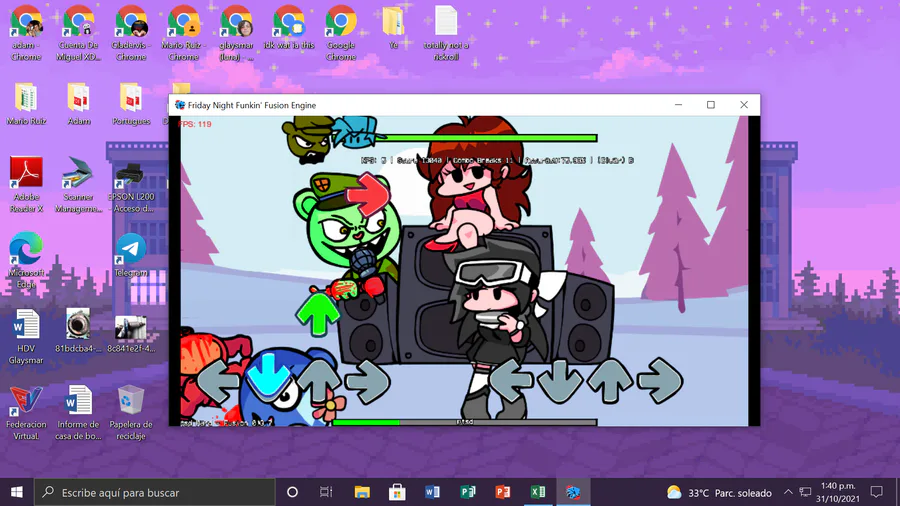Open the network icon in system tray

[805, 492]
